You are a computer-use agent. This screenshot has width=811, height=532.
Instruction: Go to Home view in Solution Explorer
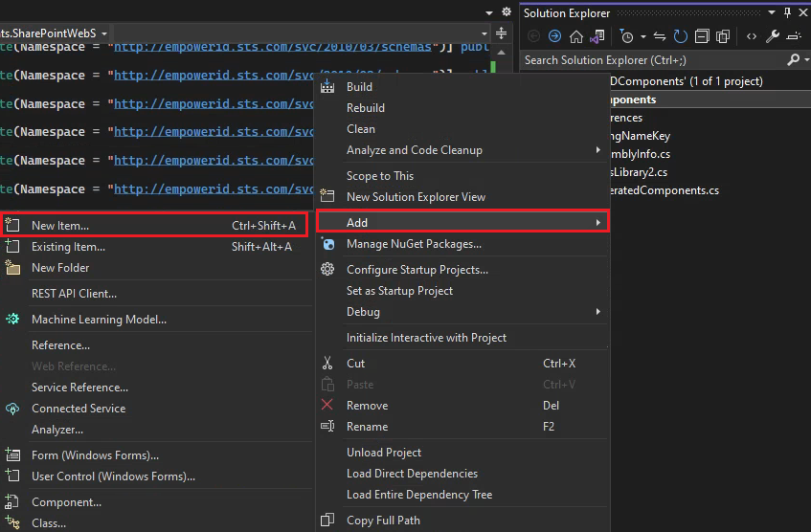[575, 36]
